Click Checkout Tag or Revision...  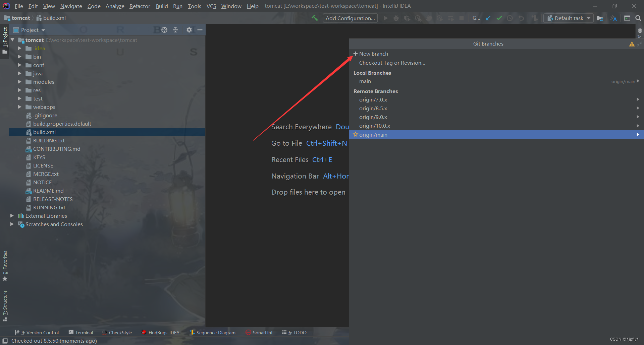click(x=392, y=63)
